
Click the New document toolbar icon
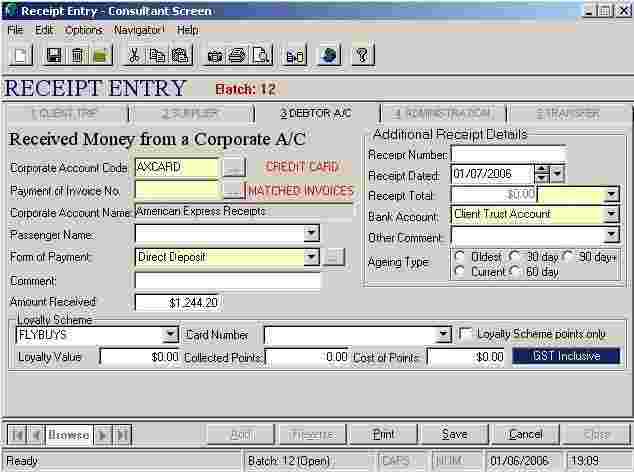(x=20, y=55)
